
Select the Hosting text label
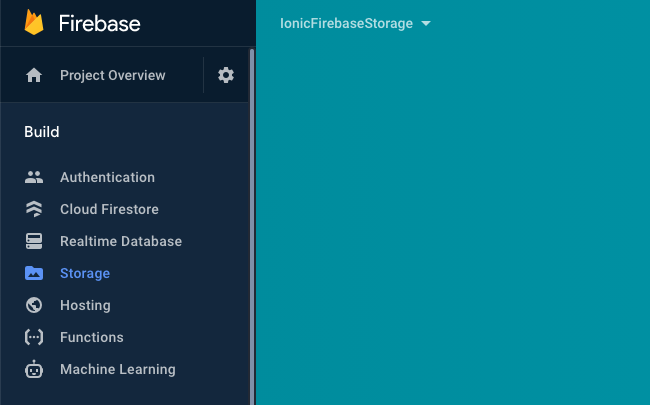[x=85, y=306]
